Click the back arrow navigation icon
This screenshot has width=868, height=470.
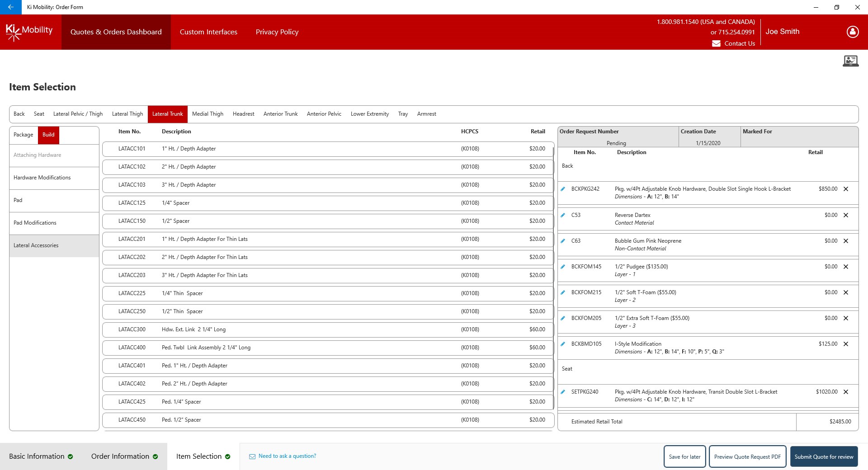click(11, 7)
